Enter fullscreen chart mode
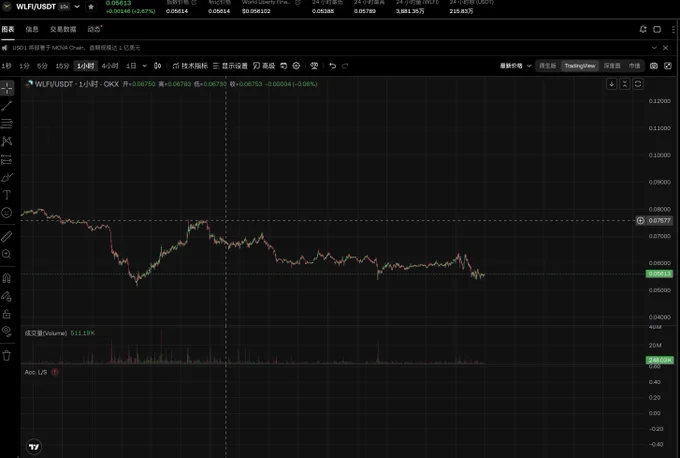 tap(668, 66)
